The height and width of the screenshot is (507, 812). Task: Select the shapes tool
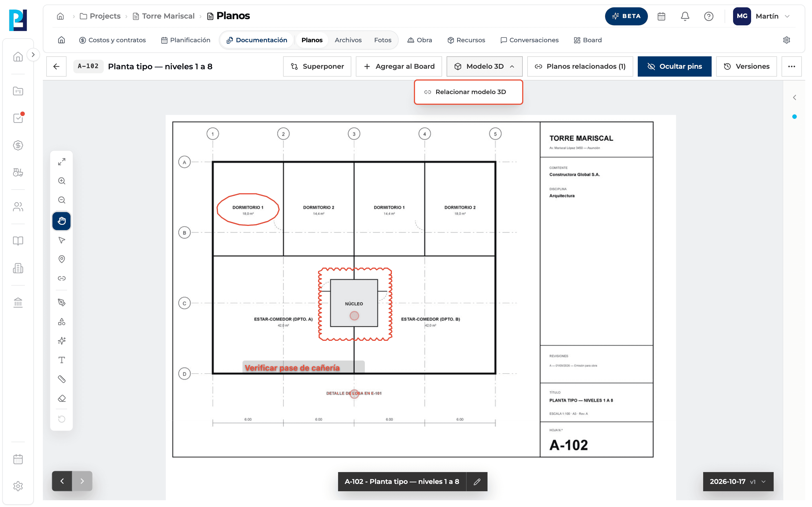pos(61,322)
